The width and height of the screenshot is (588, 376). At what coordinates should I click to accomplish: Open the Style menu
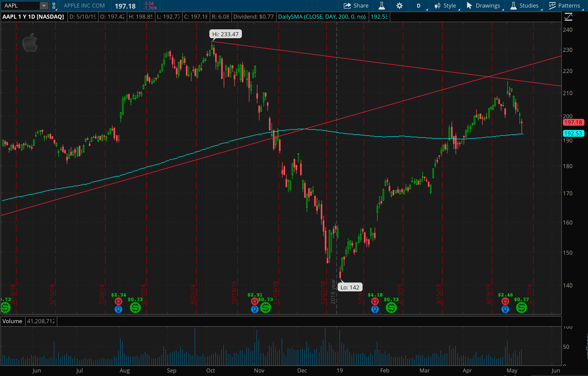tap(447, 6)
